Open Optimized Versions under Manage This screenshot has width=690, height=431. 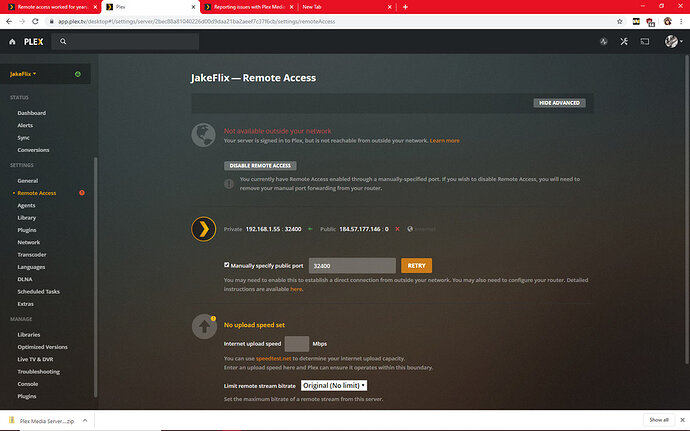[x=43, y=347]
